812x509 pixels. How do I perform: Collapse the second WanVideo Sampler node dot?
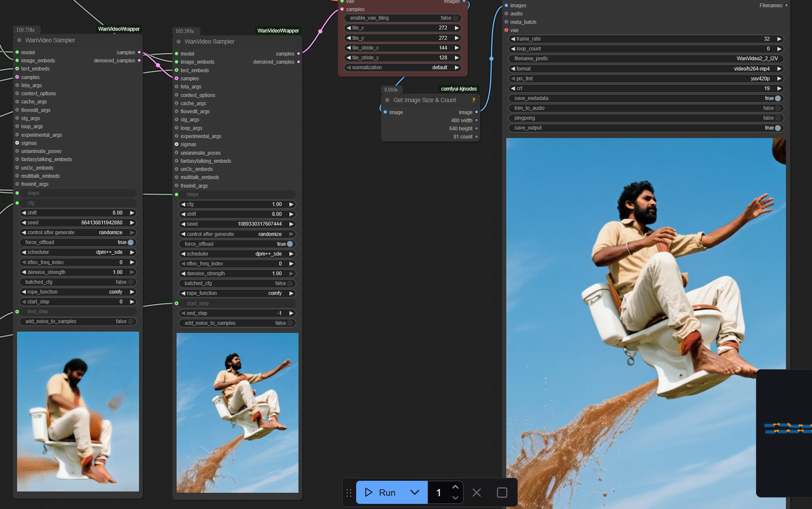click(x=179, y=41)
